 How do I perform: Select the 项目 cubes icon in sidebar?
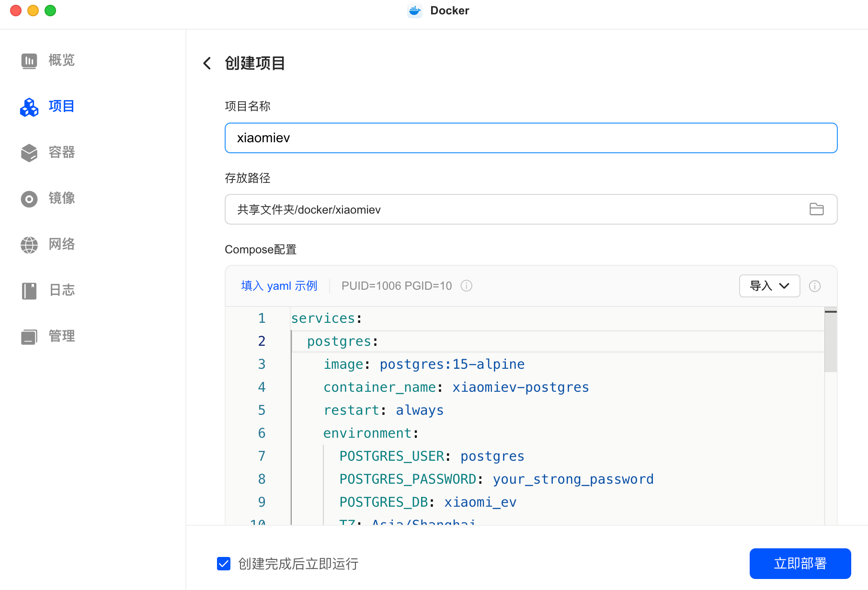tap(29, 107)
